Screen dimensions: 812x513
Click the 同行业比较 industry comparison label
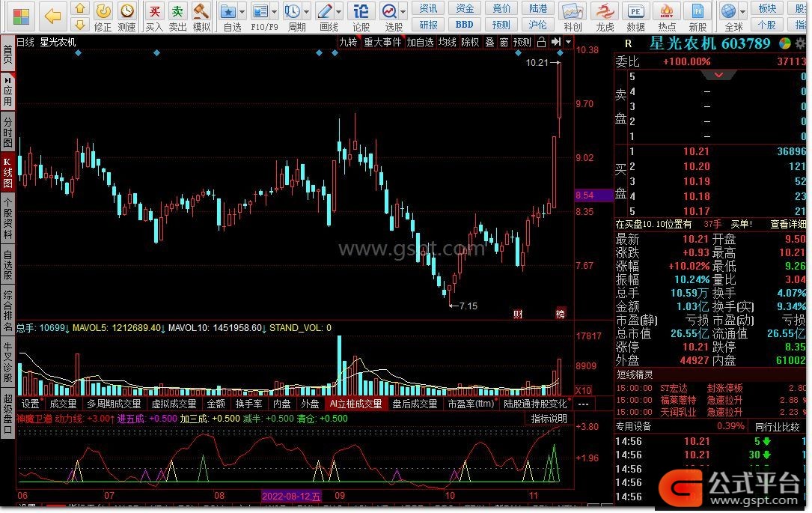776,427
